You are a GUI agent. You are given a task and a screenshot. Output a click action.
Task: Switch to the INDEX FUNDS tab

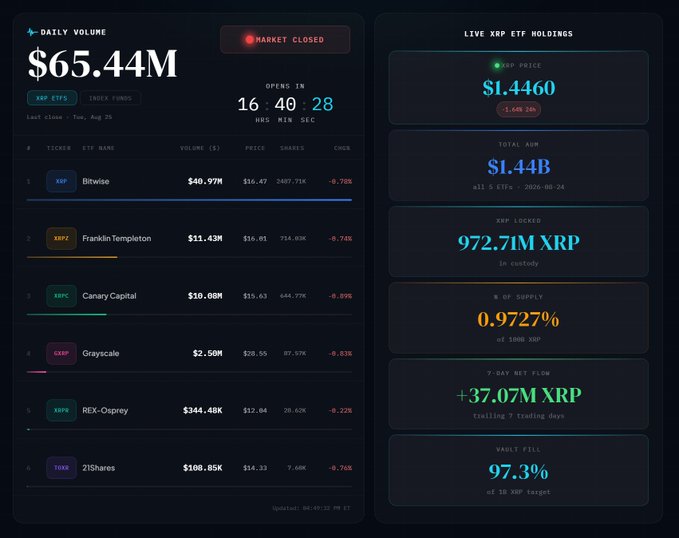tap(110, 98)
